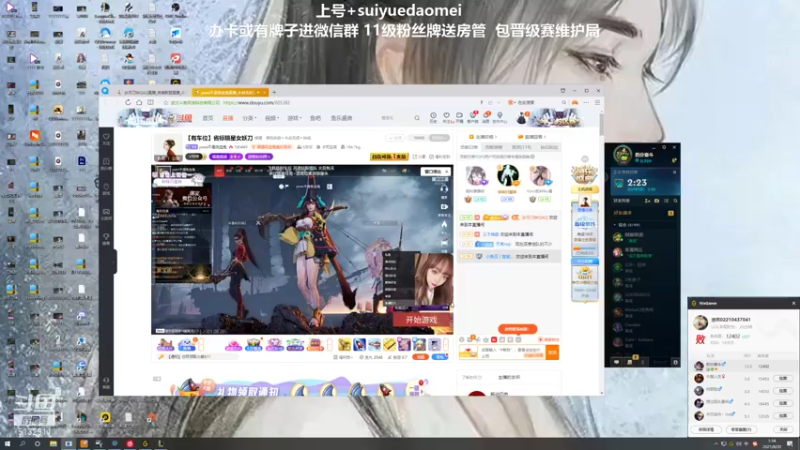Expand the 游戏 dropdown in Douyu nav
800x450 pixels.
[x=294, y=118]
